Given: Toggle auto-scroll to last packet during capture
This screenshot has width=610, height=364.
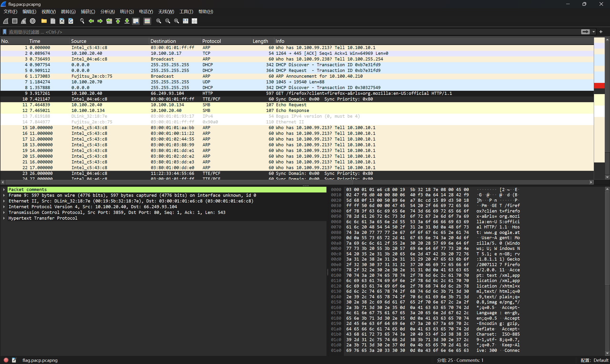Looking at the screenshot, I should click(x=136, y=21).
